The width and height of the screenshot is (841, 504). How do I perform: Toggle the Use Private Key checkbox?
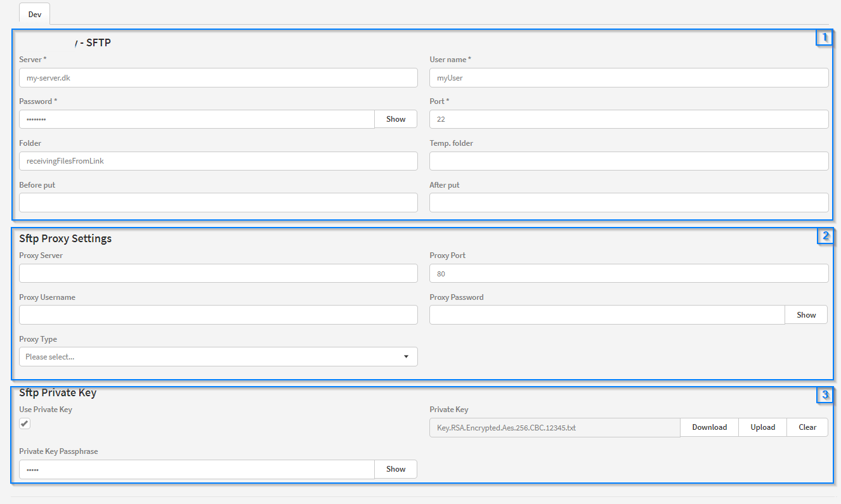click(x=25, y=423)
